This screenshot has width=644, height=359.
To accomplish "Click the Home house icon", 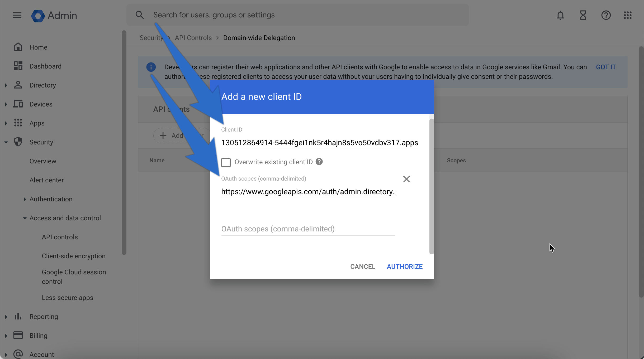I will click(18, 47).
